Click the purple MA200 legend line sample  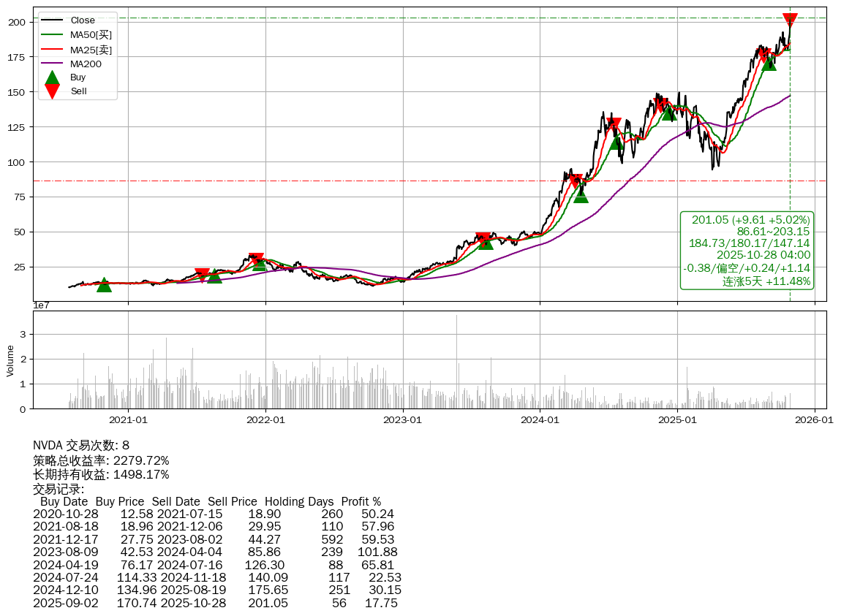52,64
